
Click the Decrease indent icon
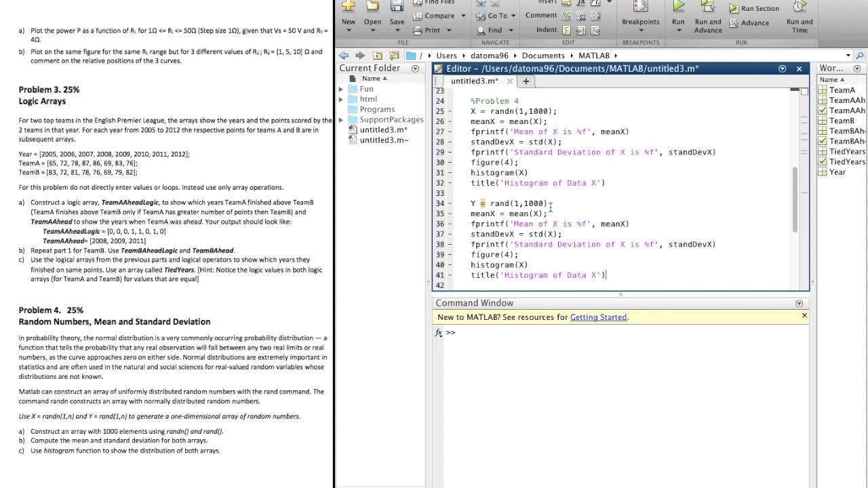(x=594, y=30)
